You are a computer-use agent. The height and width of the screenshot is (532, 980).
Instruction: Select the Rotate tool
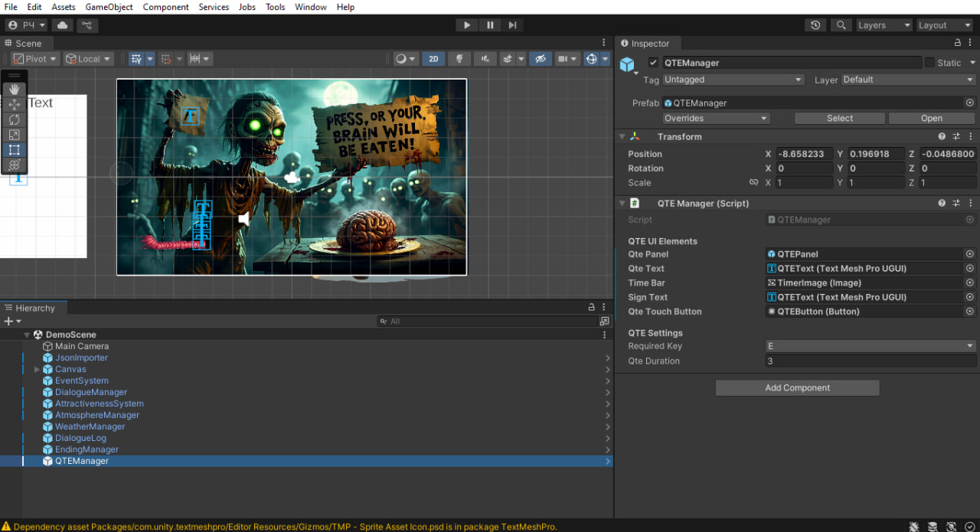coord(15,119)
